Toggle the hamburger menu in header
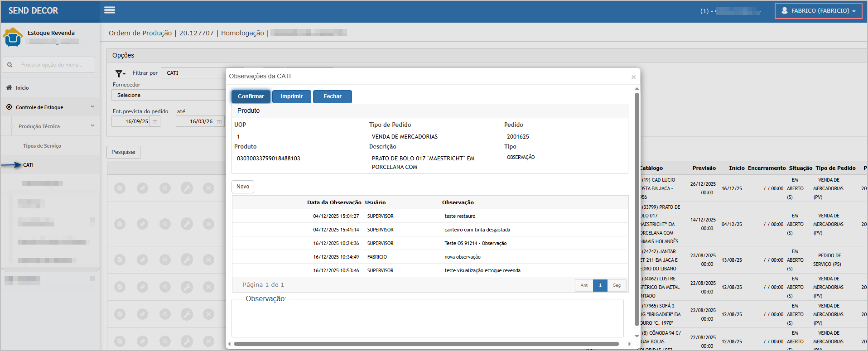 (x=110, y=10)
